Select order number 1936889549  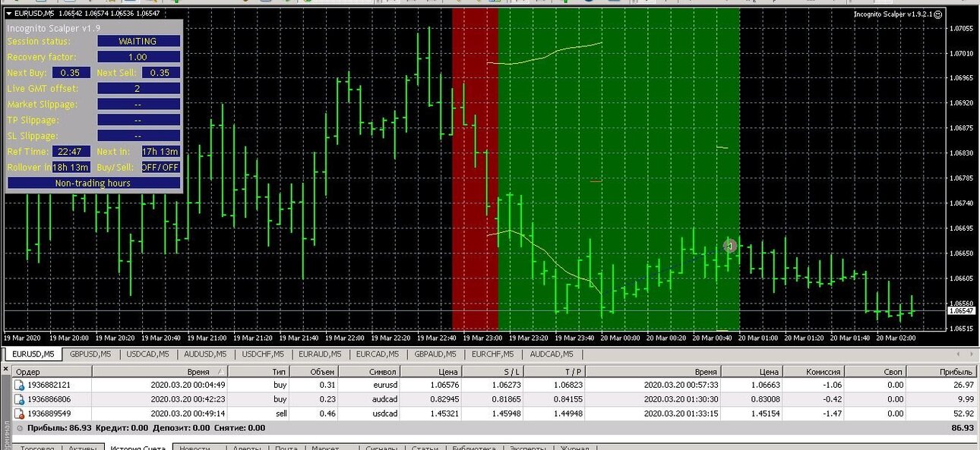pos(49,414)
